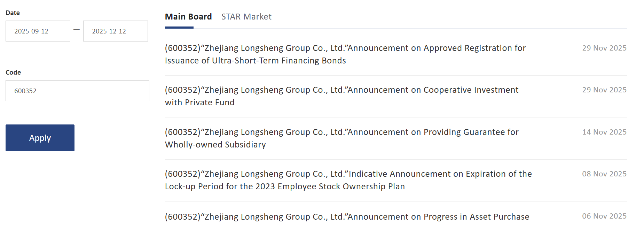The image size is (644, 228).
Task: Click the dash between the two date fields
Action: 77,30
